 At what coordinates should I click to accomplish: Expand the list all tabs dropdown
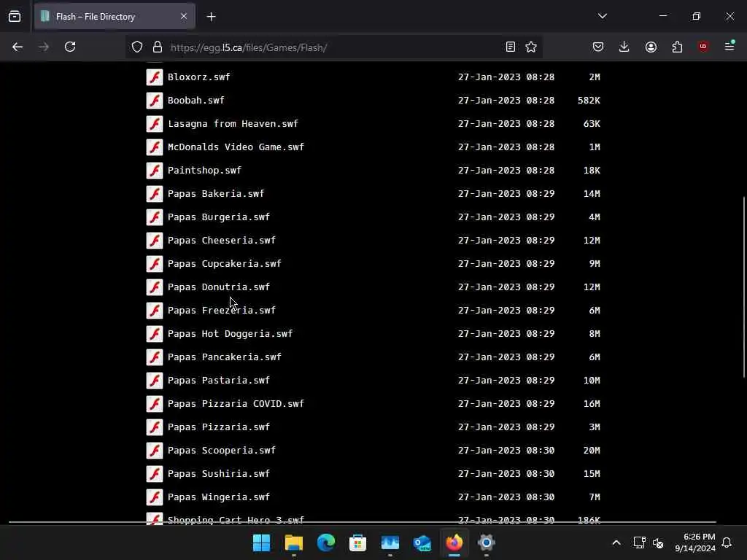[602, 16]
